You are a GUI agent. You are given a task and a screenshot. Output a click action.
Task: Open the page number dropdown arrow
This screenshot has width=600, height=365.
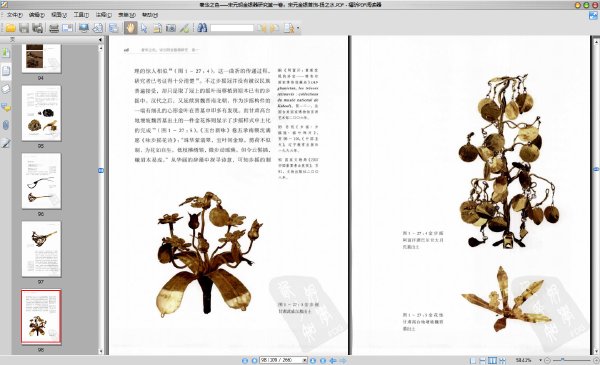[305, 360]
